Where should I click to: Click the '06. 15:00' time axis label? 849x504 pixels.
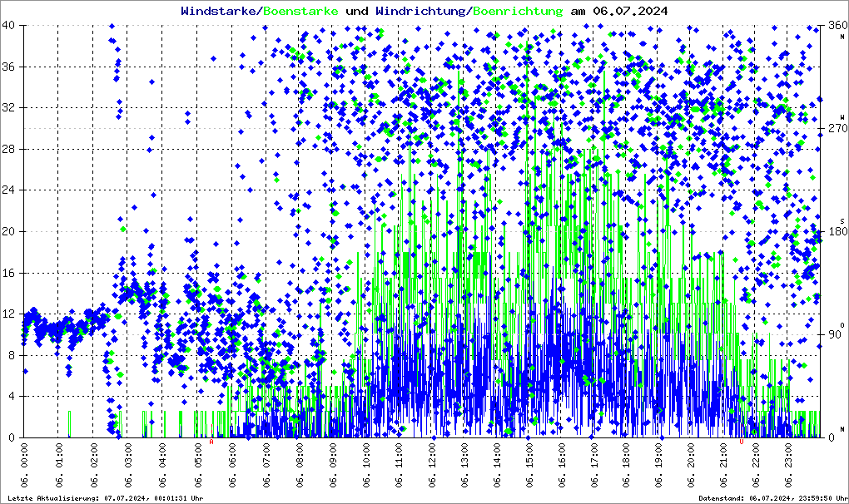(x=529, y=465)
